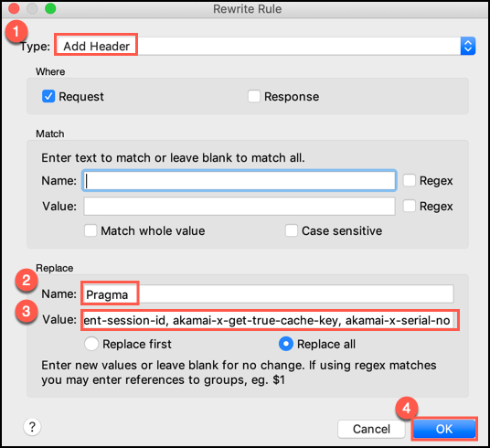Click the Replace section label
The image size is (490, 448).
click(x=55, y=268)
